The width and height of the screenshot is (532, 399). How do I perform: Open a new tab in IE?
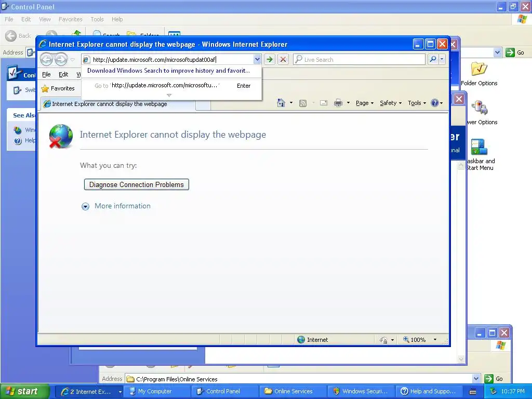(203, 105)
